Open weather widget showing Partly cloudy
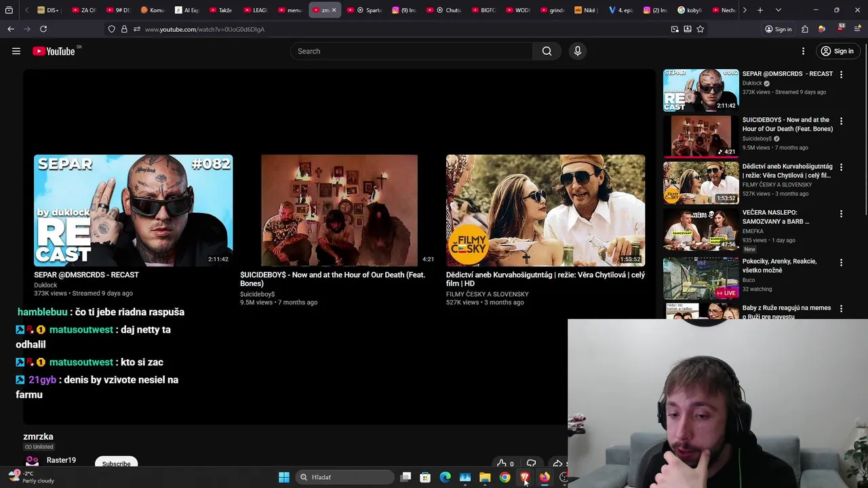 coord(31,477)
